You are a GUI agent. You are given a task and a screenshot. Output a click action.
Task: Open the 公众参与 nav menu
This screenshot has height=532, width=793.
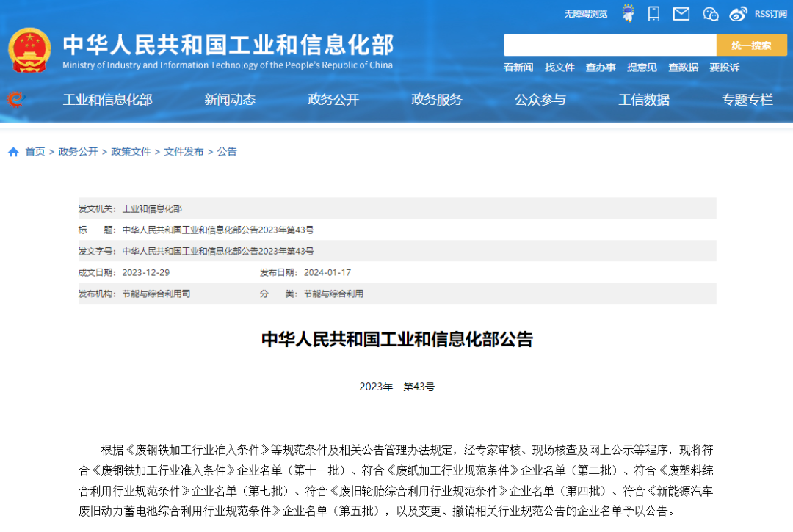coord(540,100)
